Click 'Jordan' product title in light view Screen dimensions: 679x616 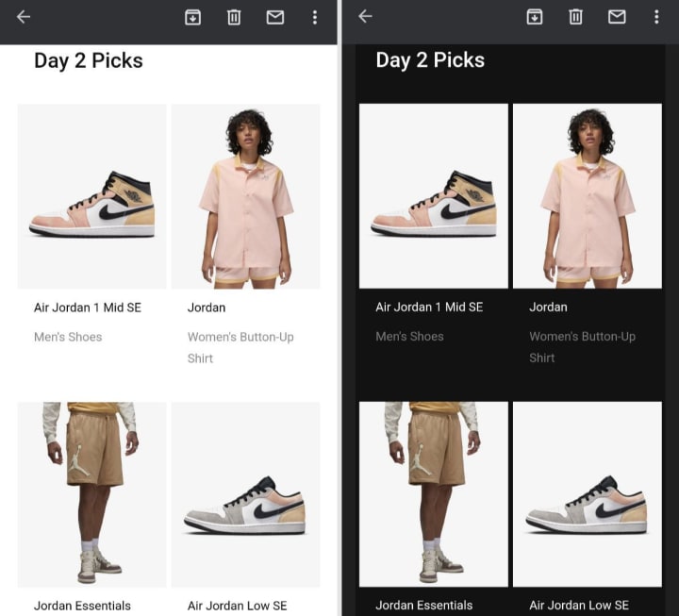click(207, 308)
